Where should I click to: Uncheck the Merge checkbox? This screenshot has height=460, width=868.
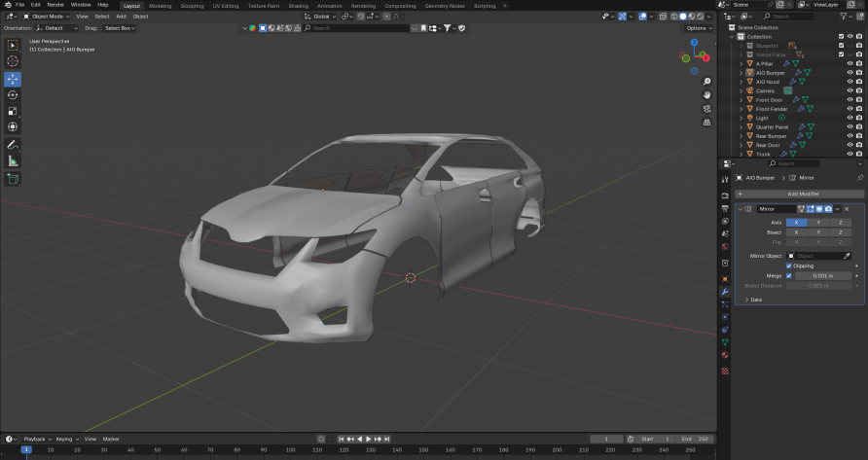click(789, 275)
